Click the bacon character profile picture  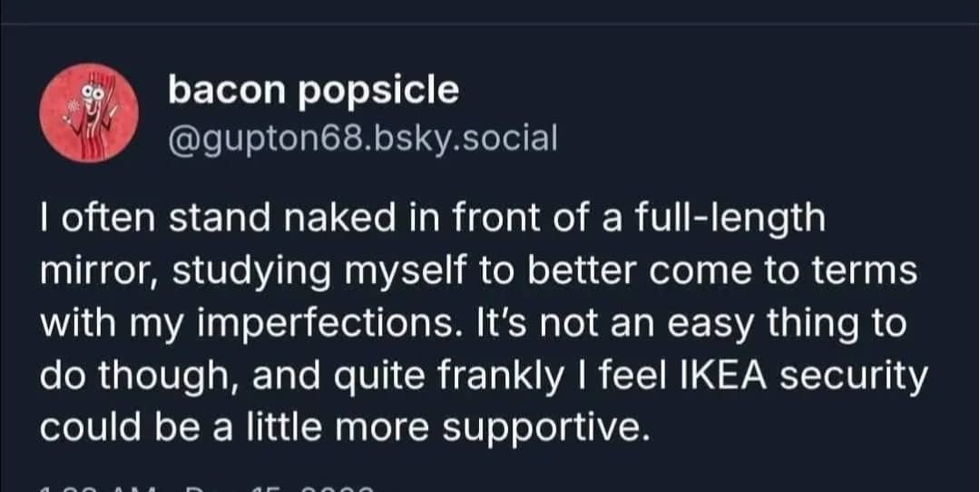point(89,113)
